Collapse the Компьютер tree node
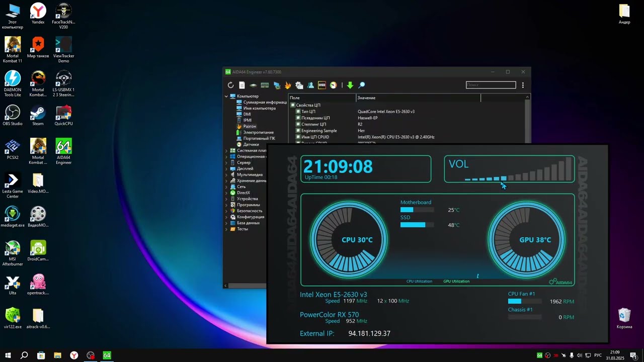Image resolution: width=644 pixels, height=362 pixels. pos(226,96)
